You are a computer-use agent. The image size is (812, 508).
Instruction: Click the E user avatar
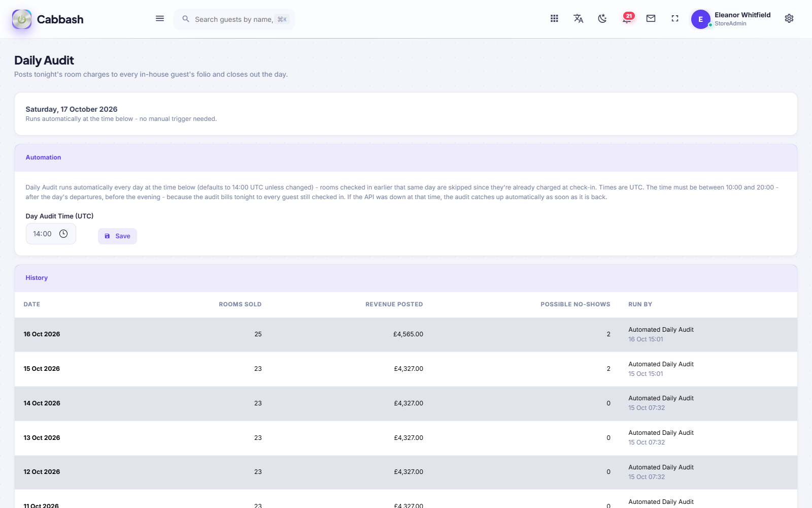701,19
